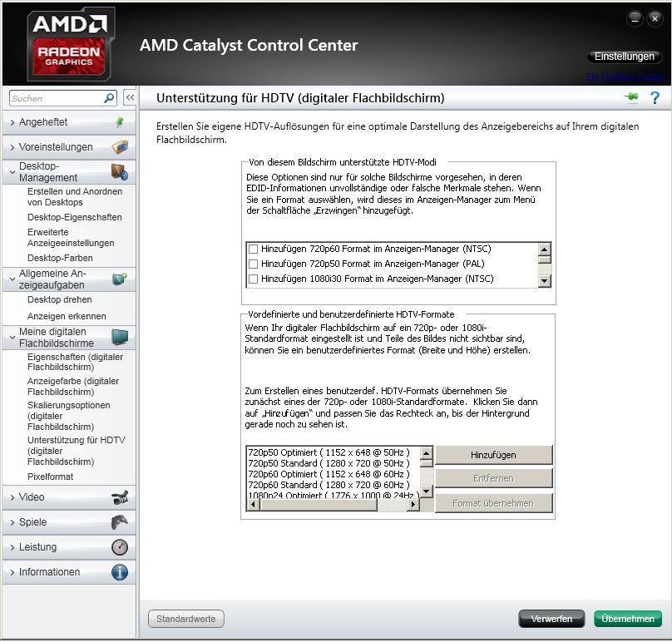
Task: Click the Voreinstellungen presets icon
Action: click(x=120, y=147)
